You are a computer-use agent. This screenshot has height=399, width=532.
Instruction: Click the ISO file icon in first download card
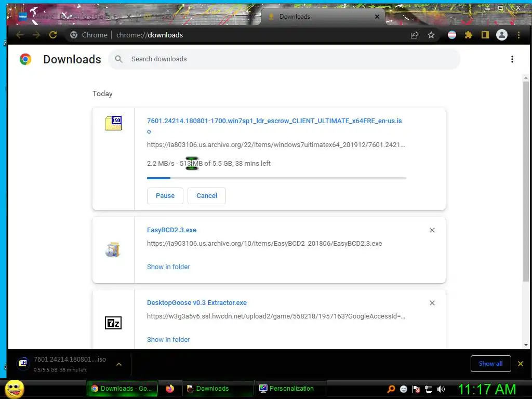(x=113, y=123)
